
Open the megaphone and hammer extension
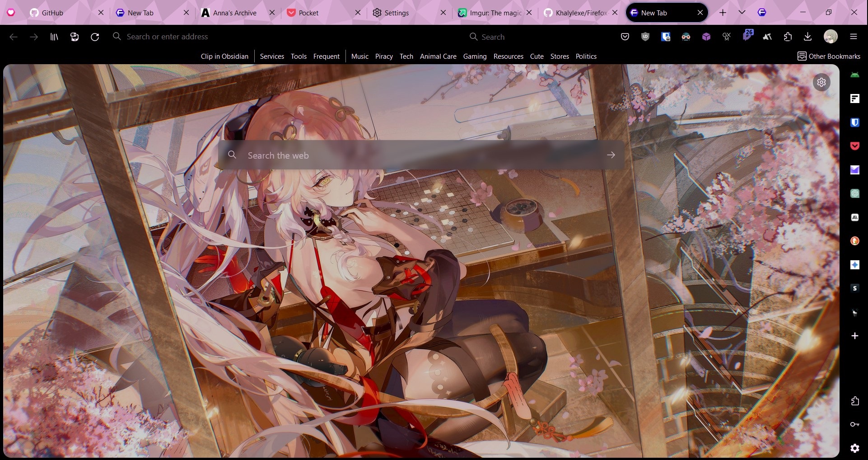click(x=767, y=37)
